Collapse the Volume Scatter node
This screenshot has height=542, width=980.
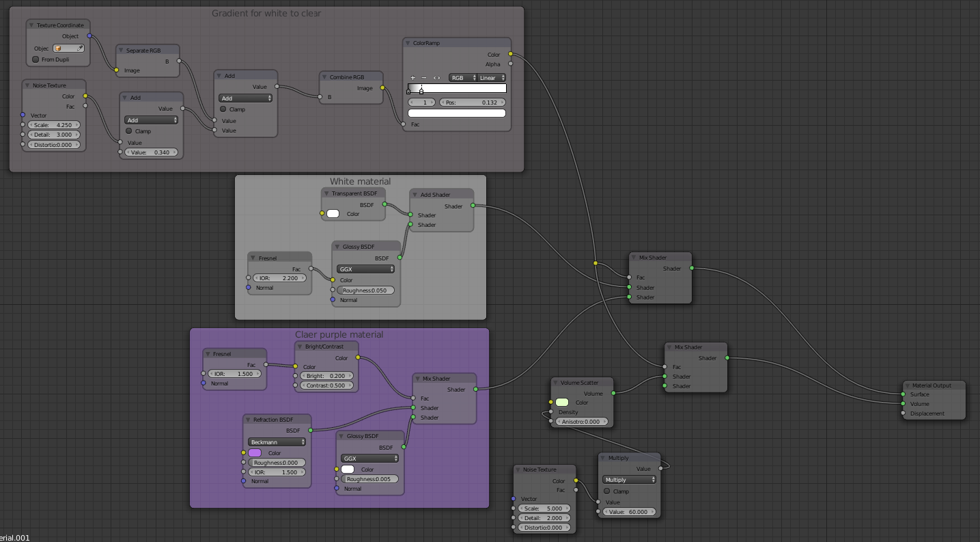click(555, 383)
